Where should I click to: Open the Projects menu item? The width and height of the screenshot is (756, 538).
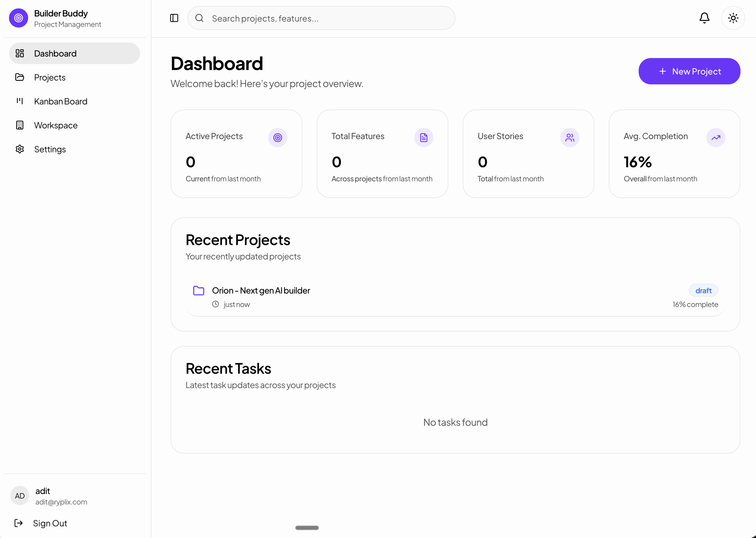tap(50, 77)
